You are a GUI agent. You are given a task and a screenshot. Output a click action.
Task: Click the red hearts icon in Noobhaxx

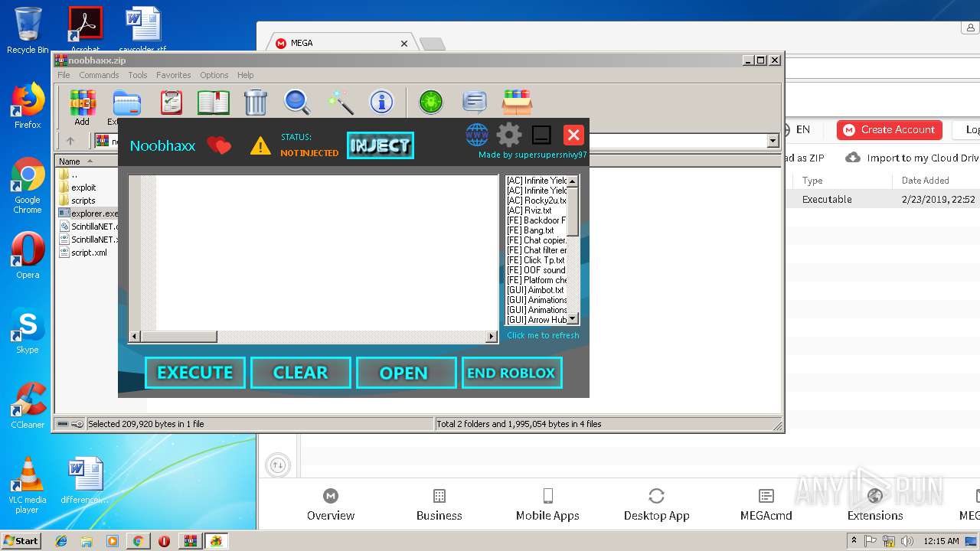tap(219, 145)
